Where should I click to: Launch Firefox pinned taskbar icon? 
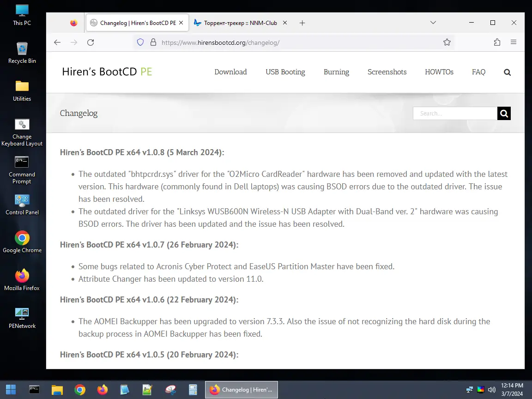[x=102, y=389]
